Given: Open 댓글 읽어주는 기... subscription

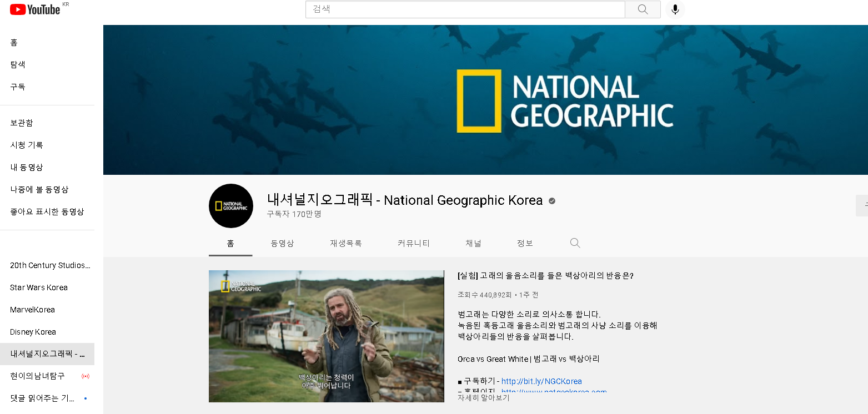Looking at the screenshot, I should point(47,398).
